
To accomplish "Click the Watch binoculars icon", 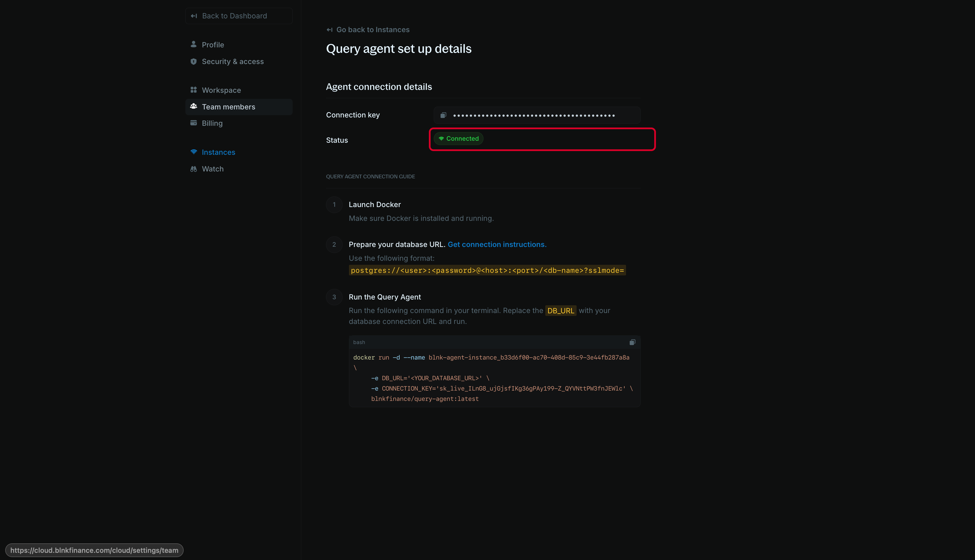I will pyautogui.click(x=194, y=169).
